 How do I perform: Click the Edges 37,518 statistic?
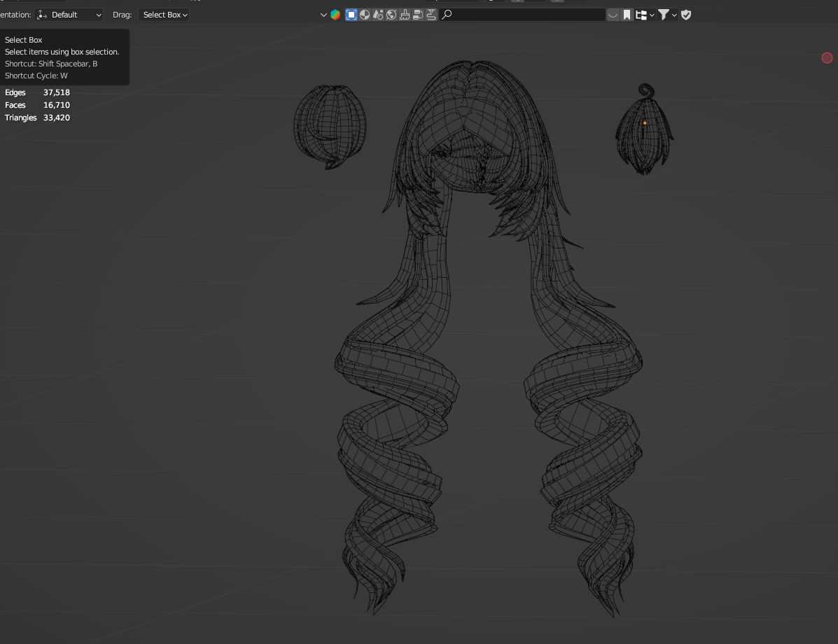pyautogui.click(x=37, y=92)
